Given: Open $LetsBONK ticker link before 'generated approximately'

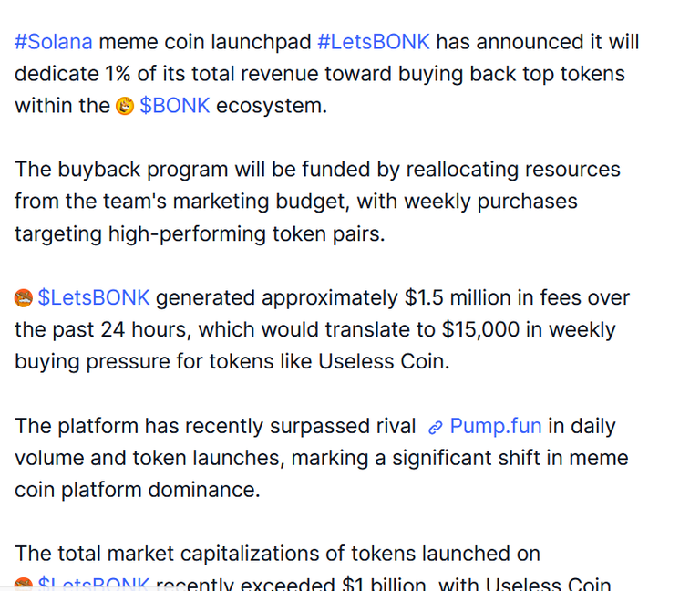Looking at the screenshot, I should click(x=94, y=297).
